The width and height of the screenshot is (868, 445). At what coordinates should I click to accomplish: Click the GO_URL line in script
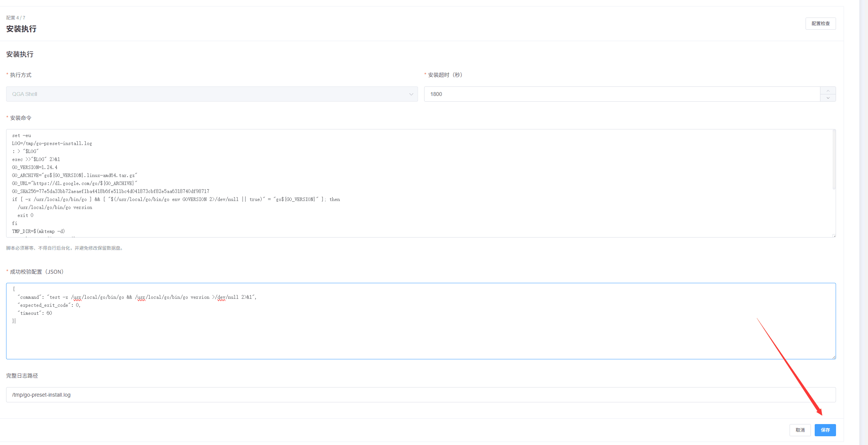[x=75, y=183]
